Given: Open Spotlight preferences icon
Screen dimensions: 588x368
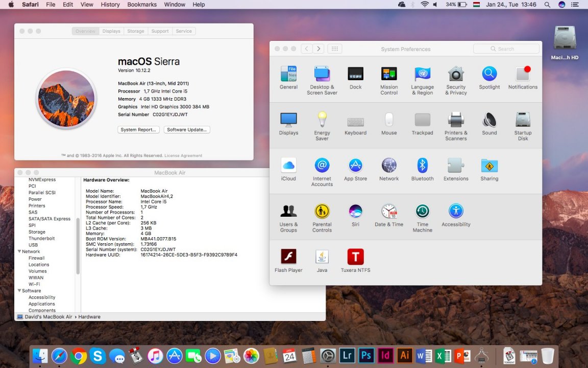Looking at the screenshot, I should (x=489, y=78).
